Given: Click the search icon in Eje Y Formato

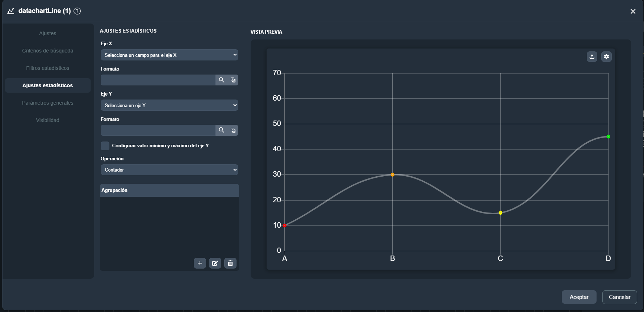Looking at the screenshot, I should click(221, 130).
